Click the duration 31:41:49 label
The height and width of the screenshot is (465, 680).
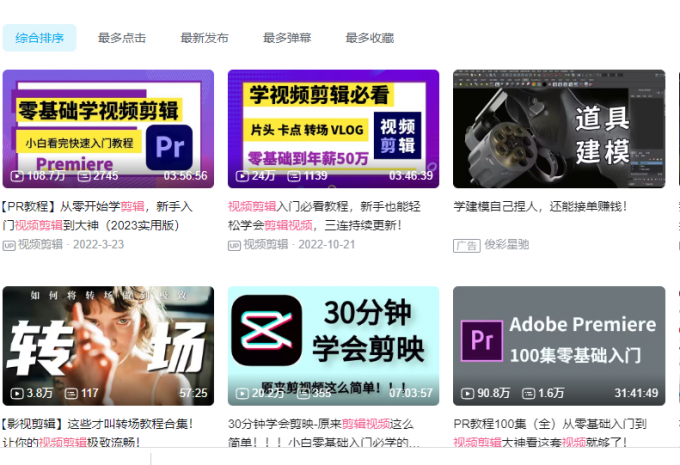(x=636, y=393)
